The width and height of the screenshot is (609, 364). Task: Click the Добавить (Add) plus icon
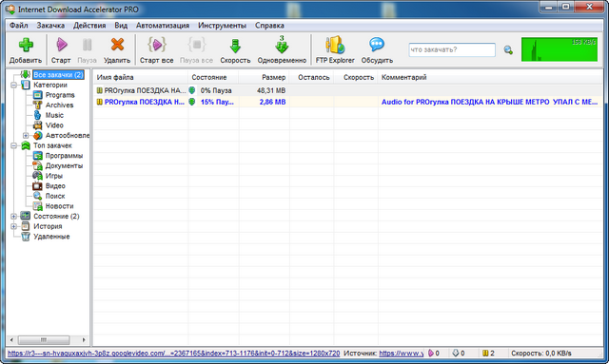point(26,45)
